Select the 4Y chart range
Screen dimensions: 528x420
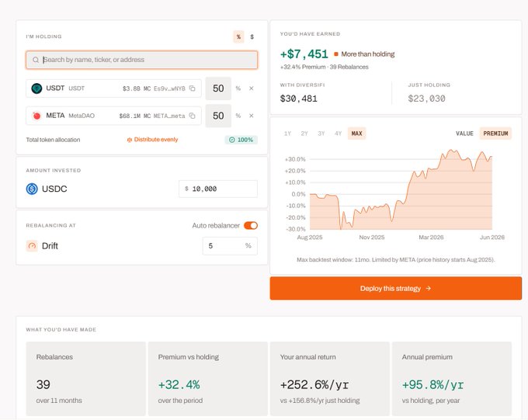(x=338, y=134)
